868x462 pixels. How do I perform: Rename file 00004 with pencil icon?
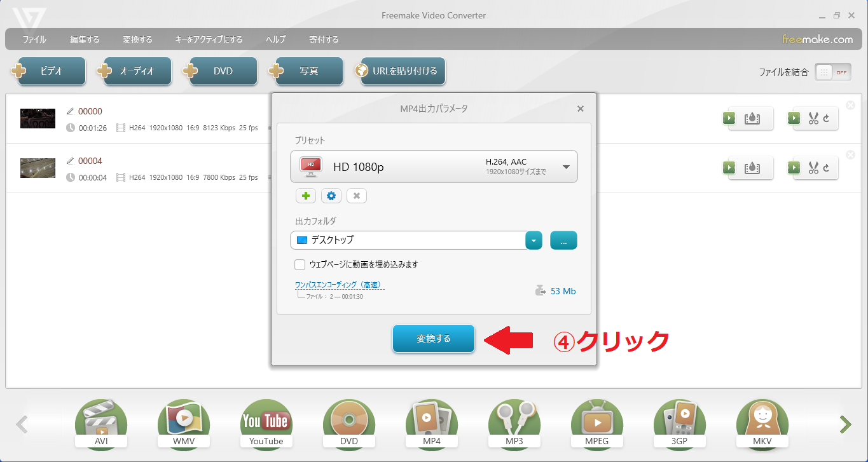click(x=70, y=161)
